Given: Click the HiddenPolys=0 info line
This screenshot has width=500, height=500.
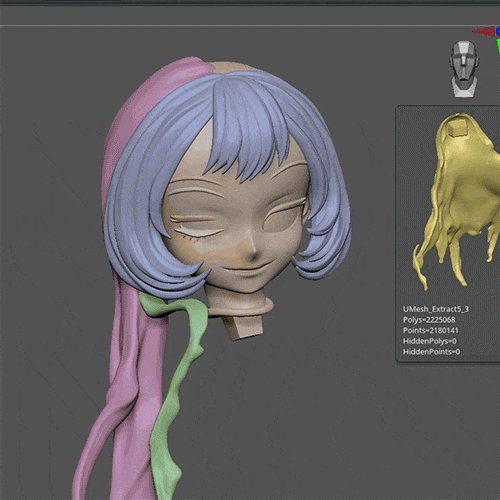Looking at the screenshot, I should (429, 341).
